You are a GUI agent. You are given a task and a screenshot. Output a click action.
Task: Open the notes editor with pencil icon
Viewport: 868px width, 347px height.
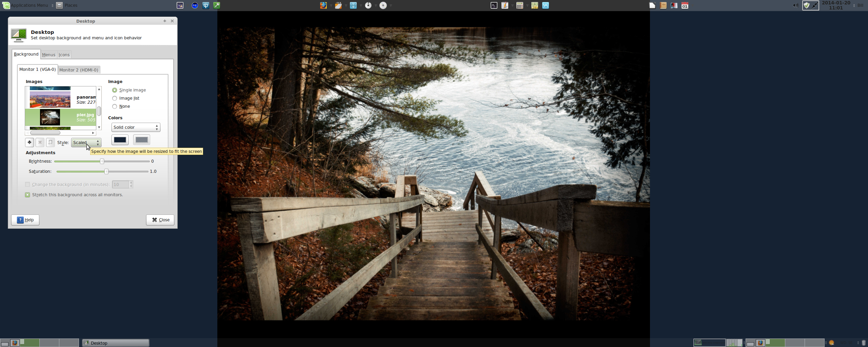(x=505, y=5)
